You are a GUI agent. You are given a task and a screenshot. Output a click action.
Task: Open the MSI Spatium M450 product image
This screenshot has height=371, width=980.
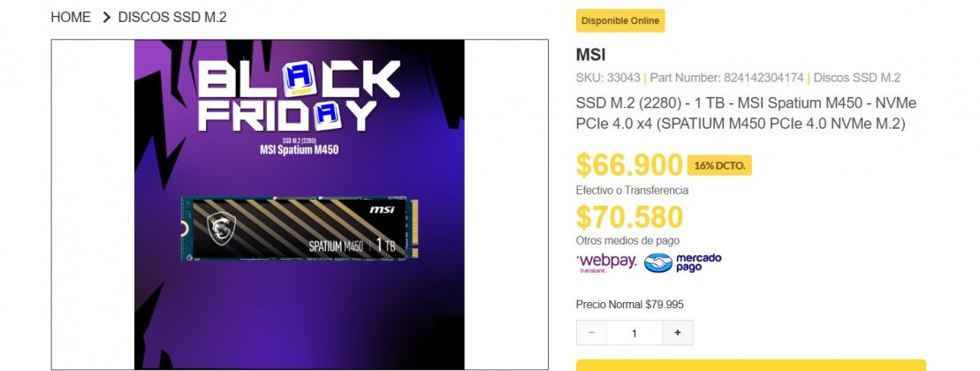[x=299, y=230]
